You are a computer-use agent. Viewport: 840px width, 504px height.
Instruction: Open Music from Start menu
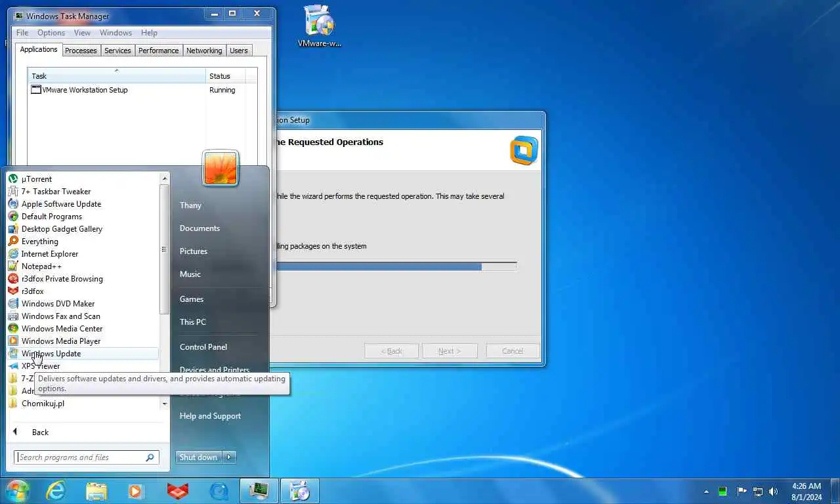tap(190, 274)
